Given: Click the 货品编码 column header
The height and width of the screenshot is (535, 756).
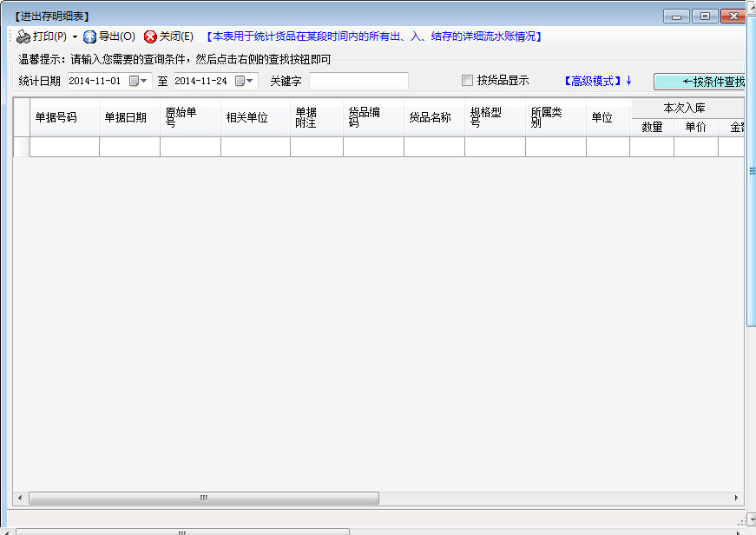Looking at the screenshot, I should coord(374,117).
